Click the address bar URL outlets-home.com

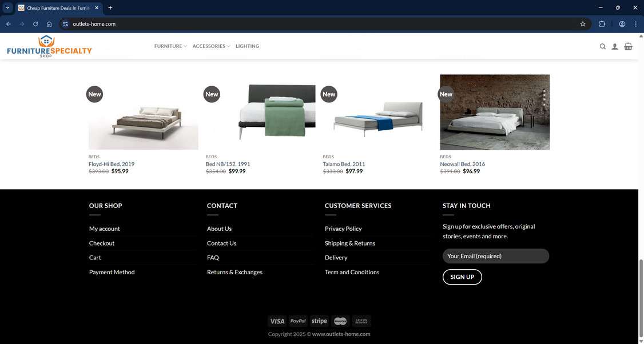[94, 24]
